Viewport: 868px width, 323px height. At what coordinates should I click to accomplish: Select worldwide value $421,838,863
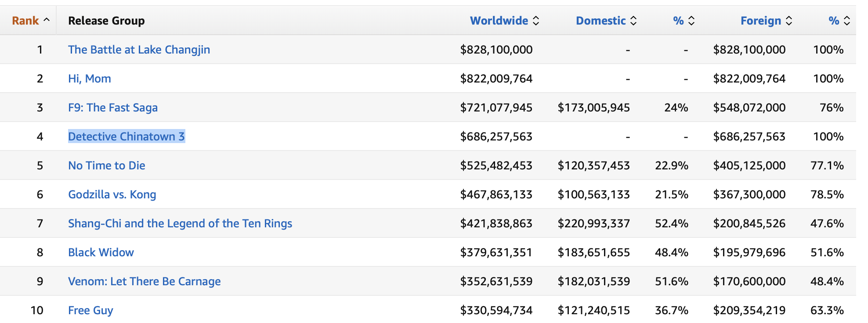coord(496,223)
